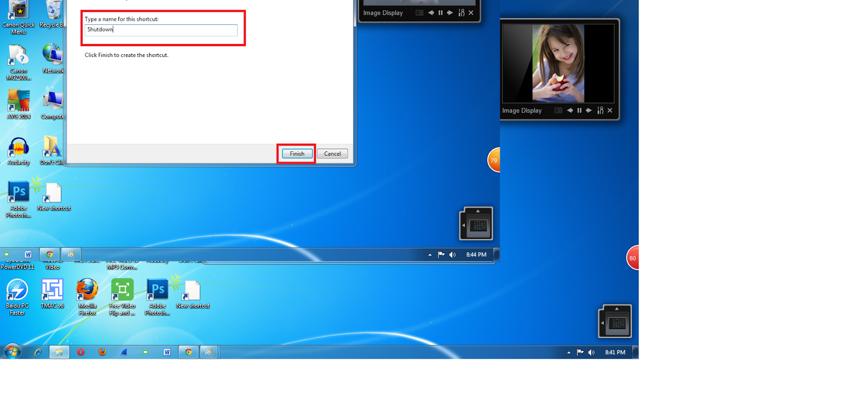Open Paint from the bottom taskbar

pos(209,352)
